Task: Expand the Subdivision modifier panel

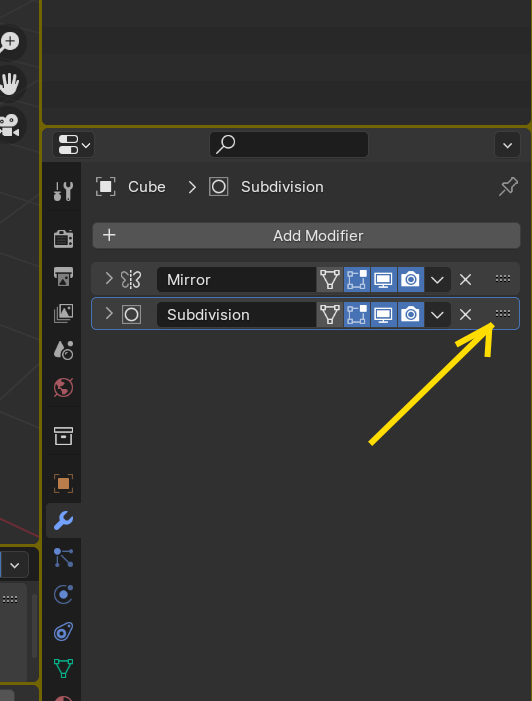Action: click(x=109, y=313)
